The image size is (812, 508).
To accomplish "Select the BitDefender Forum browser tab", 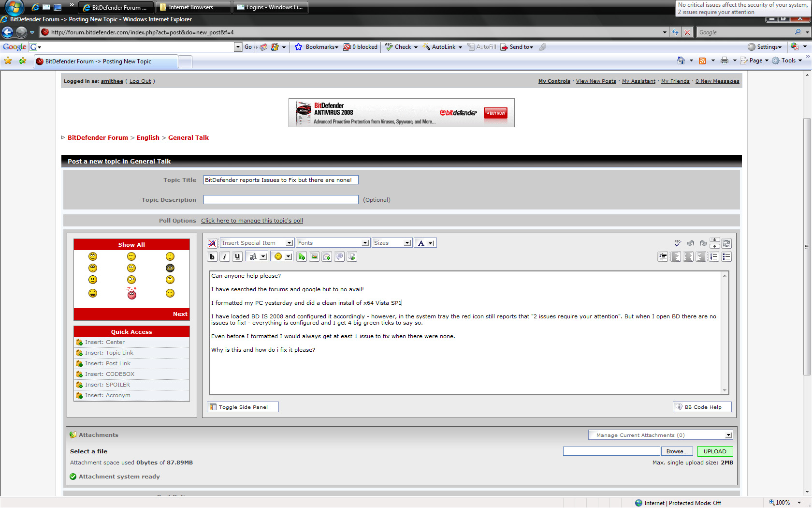I will (106, 61).
